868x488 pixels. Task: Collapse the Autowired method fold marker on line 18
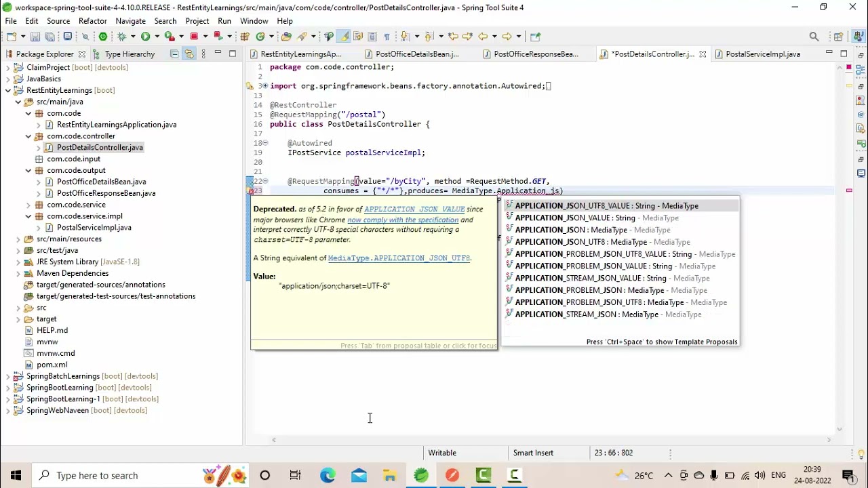click(266, 143)
